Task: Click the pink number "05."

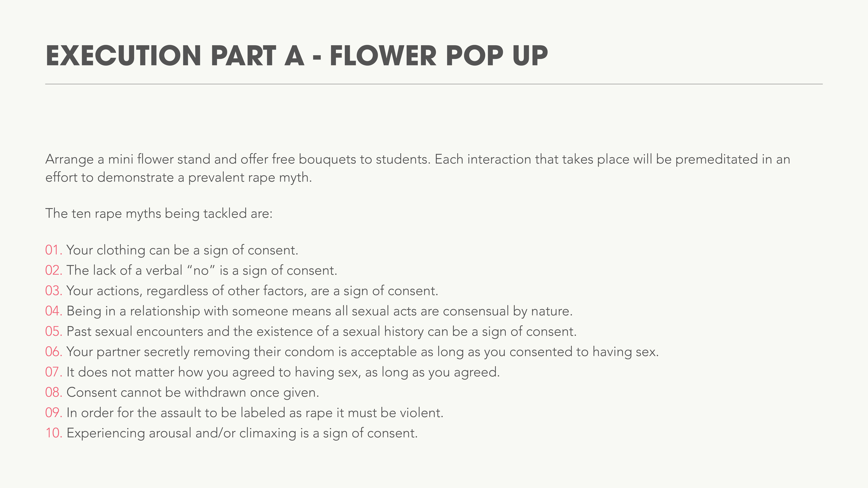Action: (x=54, y=331)
